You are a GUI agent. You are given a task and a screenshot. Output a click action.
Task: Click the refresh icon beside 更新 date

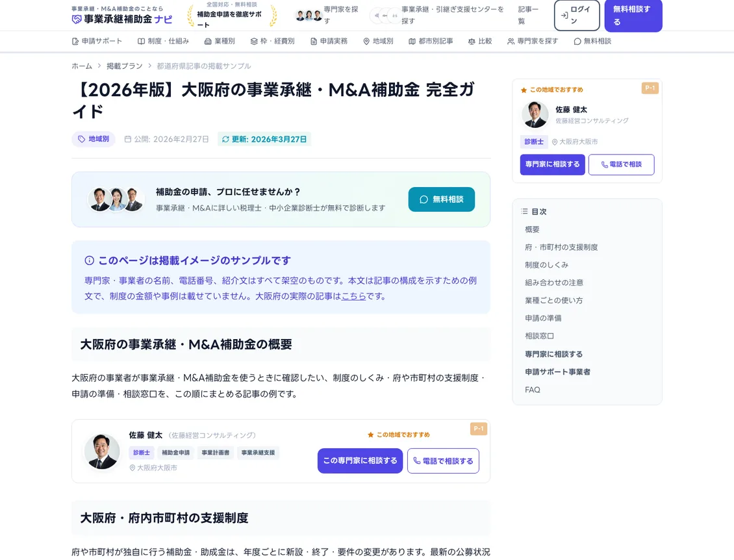click(225, 139)
